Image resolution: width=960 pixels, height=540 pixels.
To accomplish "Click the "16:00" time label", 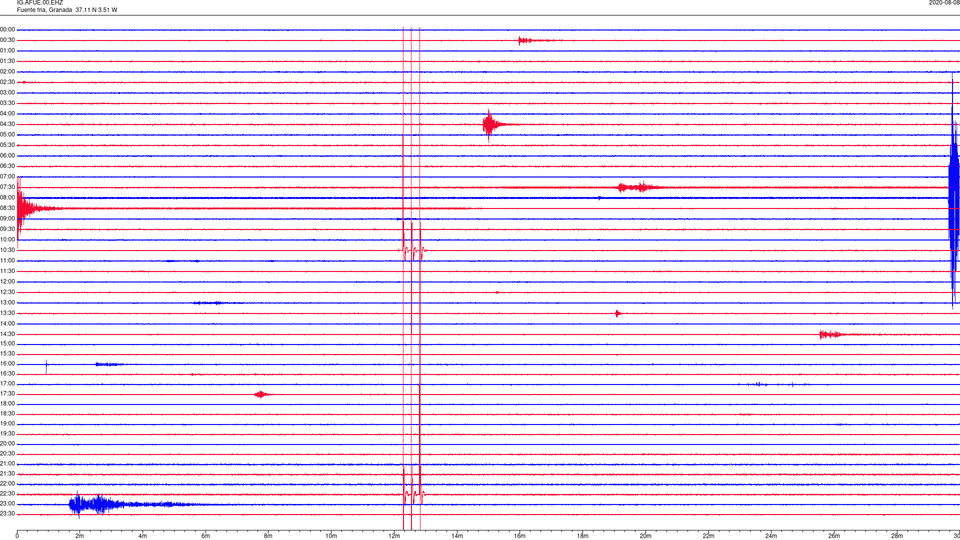I will tap(7, 364).
